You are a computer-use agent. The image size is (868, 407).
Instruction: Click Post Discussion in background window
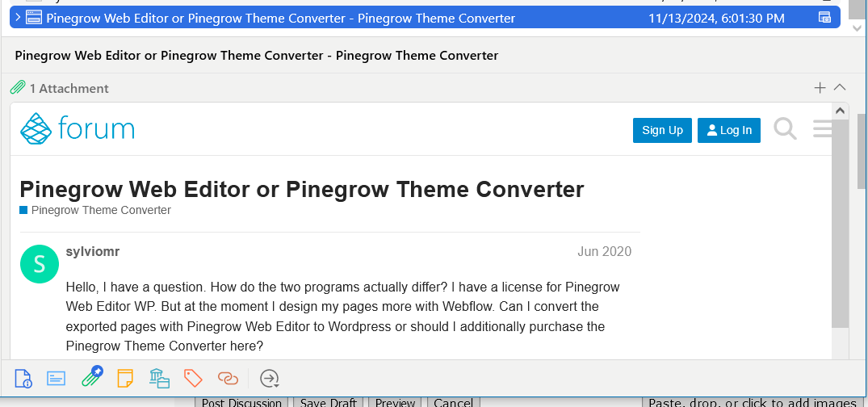(241, 402)
